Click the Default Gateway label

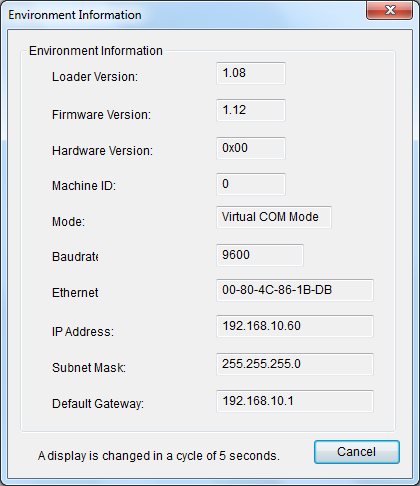pyautogui.click(x=98, y=404)
